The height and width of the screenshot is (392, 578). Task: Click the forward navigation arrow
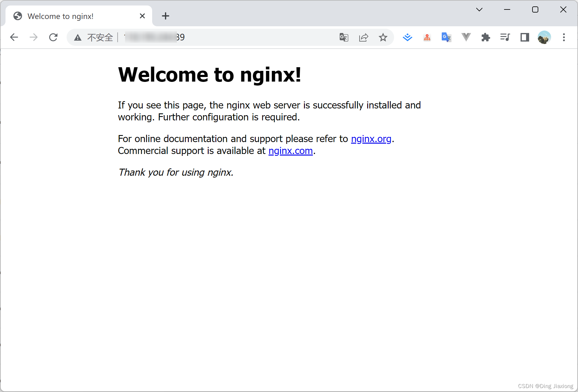[x=34, y=37]
